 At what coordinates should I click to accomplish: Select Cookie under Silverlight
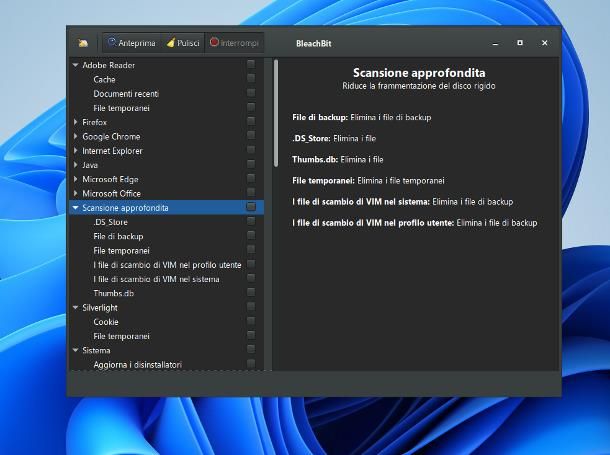167,322
